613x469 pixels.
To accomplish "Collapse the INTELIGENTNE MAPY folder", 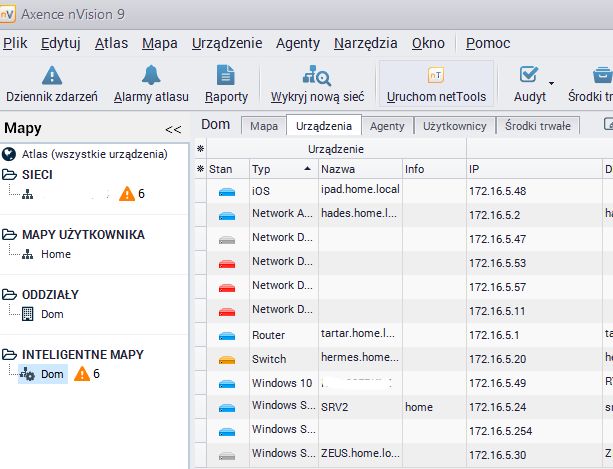I will [x=9, y=354].
